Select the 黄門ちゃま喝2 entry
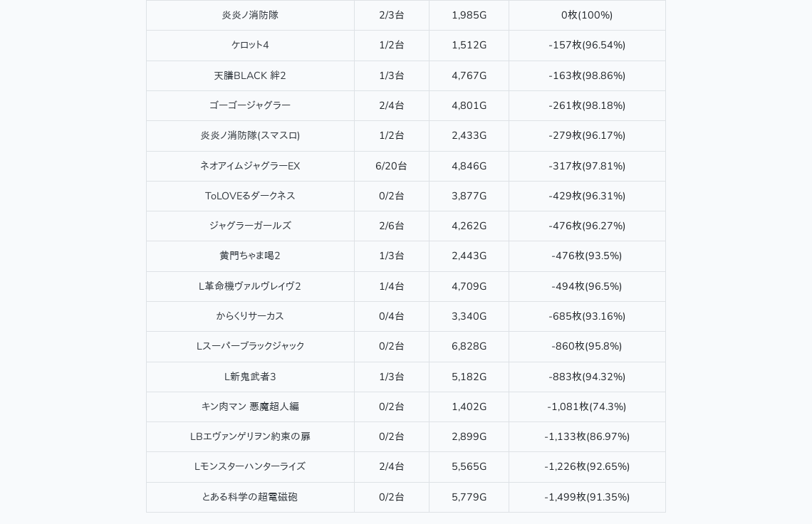This screenshot has width=812, height=524. [250, 256]
